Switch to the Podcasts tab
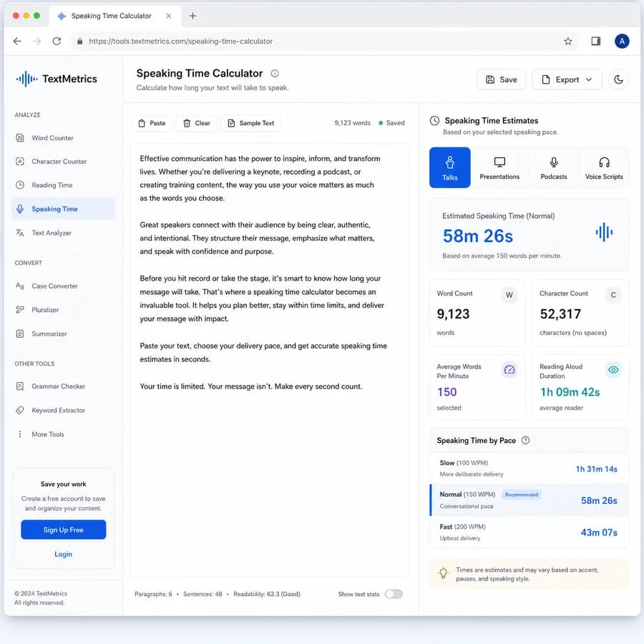Image resolution: width=644 pixels, height=644 pixels. coord(554,167)
